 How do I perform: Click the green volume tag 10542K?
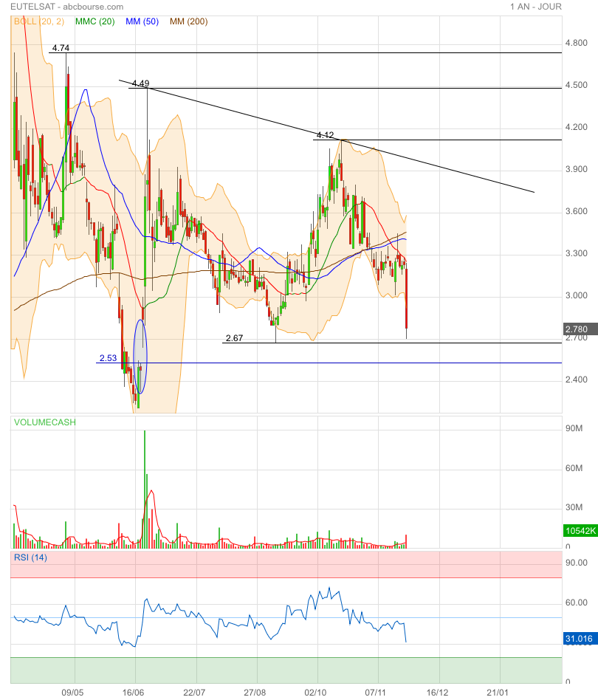tap(579, 530)
